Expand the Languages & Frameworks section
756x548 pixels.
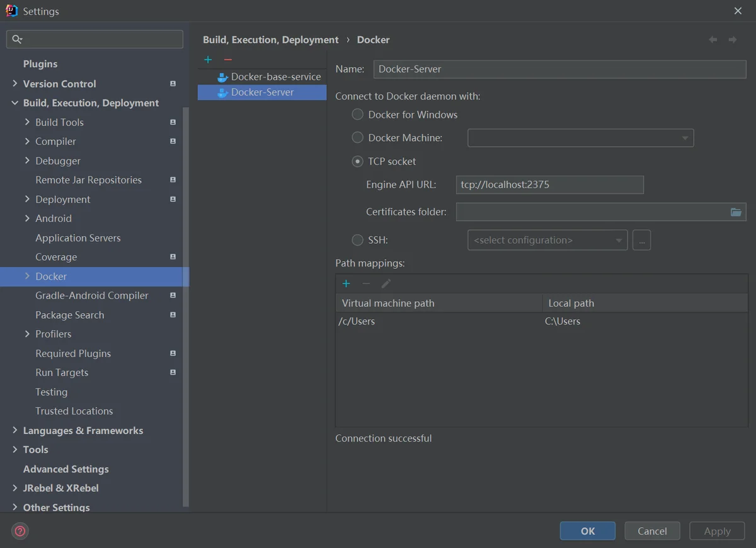[x=15, y=430]
